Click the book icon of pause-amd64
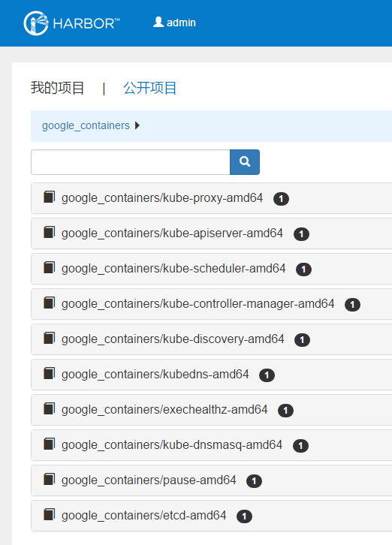The image size is (392, 545). [49, 479]
